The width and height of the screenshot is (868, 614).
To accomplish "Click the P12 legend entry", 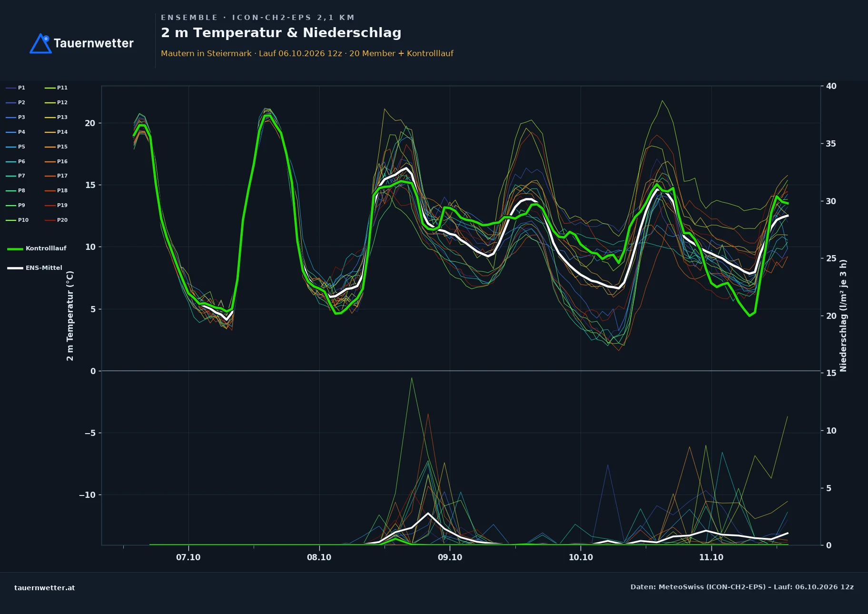I will point(56,102).
